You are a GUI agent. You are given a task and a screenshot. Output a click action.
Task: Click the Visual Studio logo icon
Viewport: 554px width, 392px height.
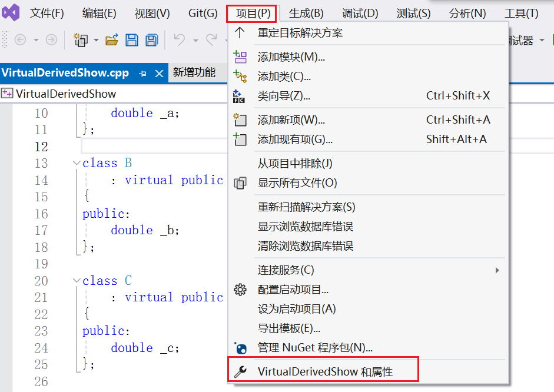(11, 12)
